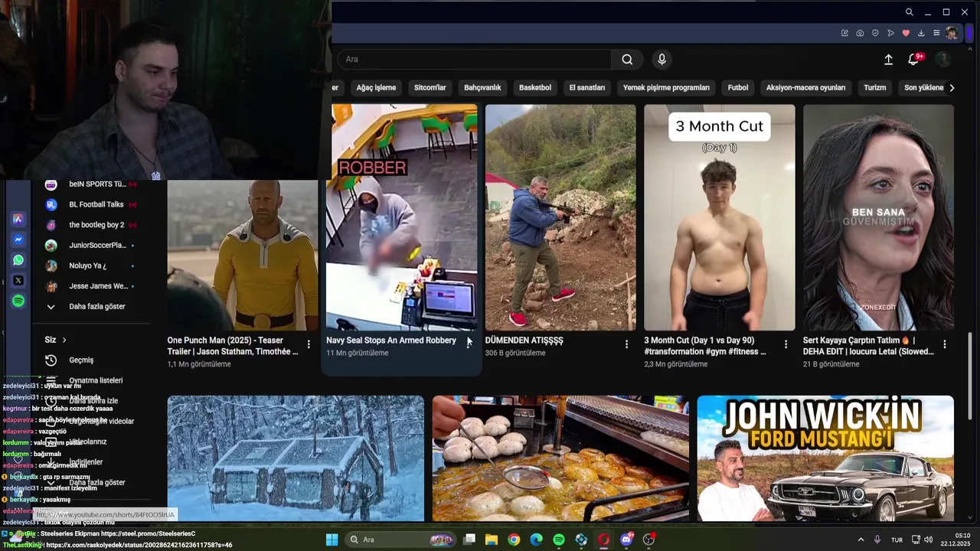The image size is (980, 551).
Task: Open the Opera shield privacy protection icon
Action: [x=875, y=33]
